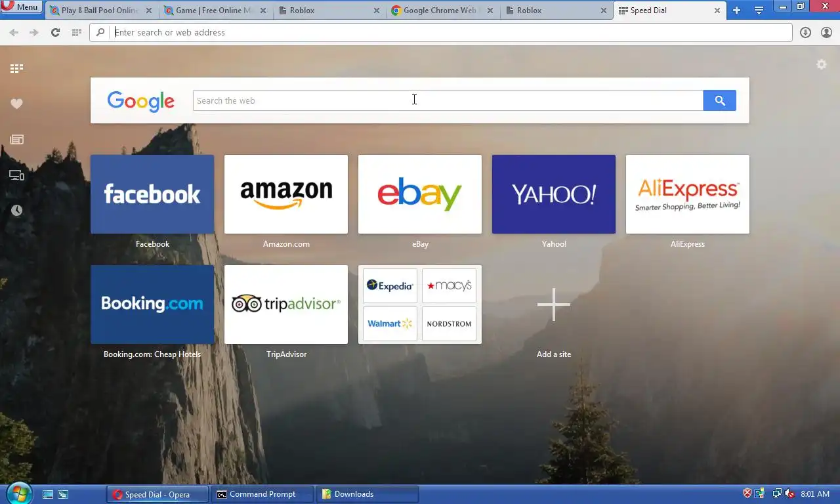This screenshot has height=504, width=840.
Task: Switch to Speed Dial - Opera taskbar button
Action: click(157, 494)
